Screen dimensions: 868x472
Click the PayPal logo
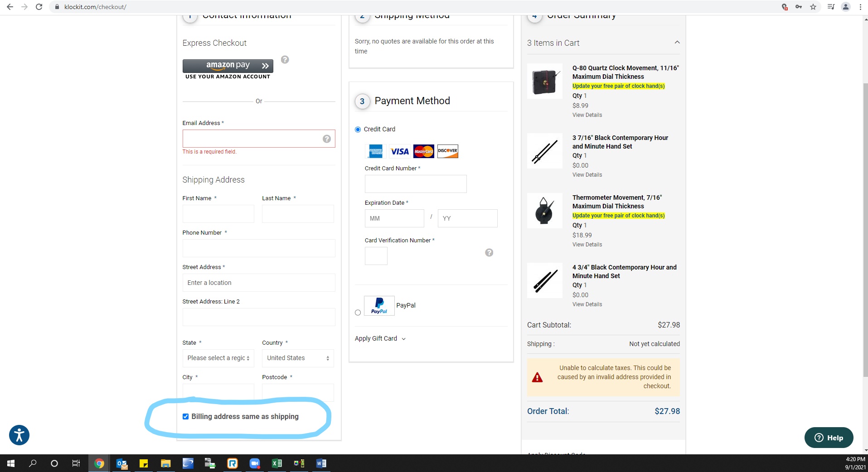[x=379, y=306]
